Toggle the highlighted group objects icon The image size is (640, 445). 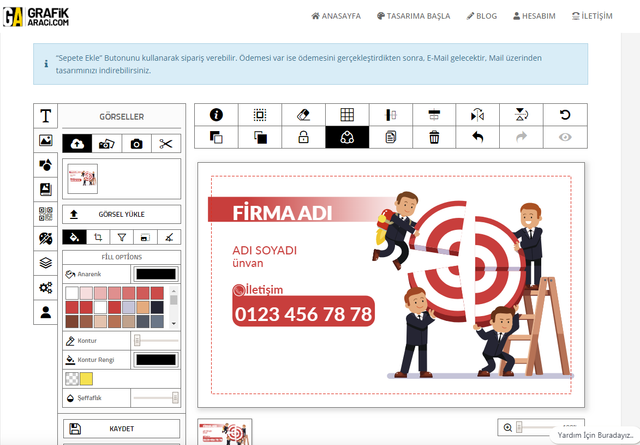click(x=347, y=137)
